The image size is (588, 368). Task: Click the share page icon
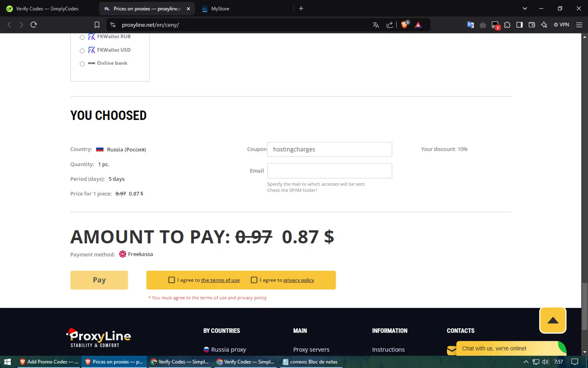[x=390, y=25]
